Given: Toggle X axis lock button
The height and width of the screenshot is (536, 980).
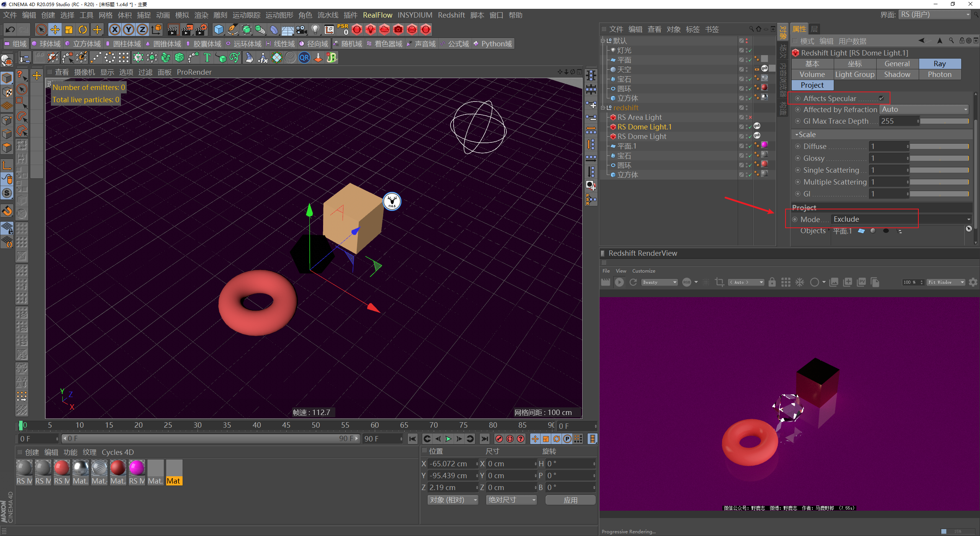Looking at the screenshot, I should tap(114, 29).
